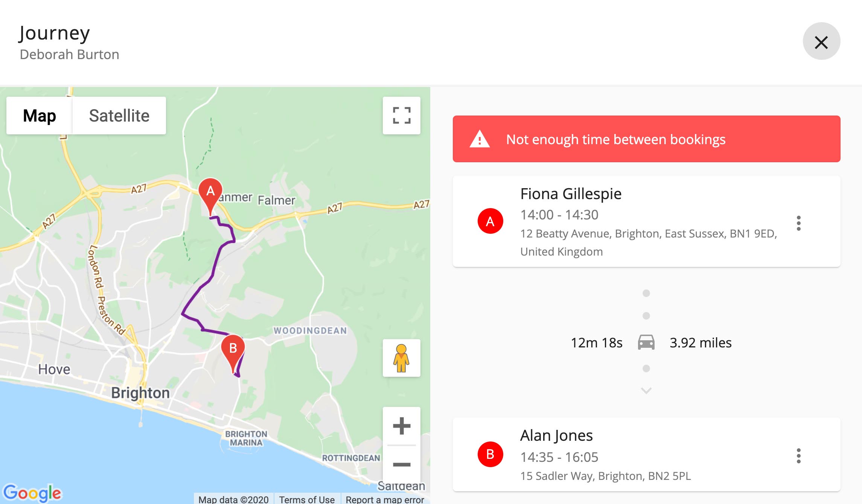Click the warning triangle icon
Viewport: 862px width, 504px height.
[480, 139]
